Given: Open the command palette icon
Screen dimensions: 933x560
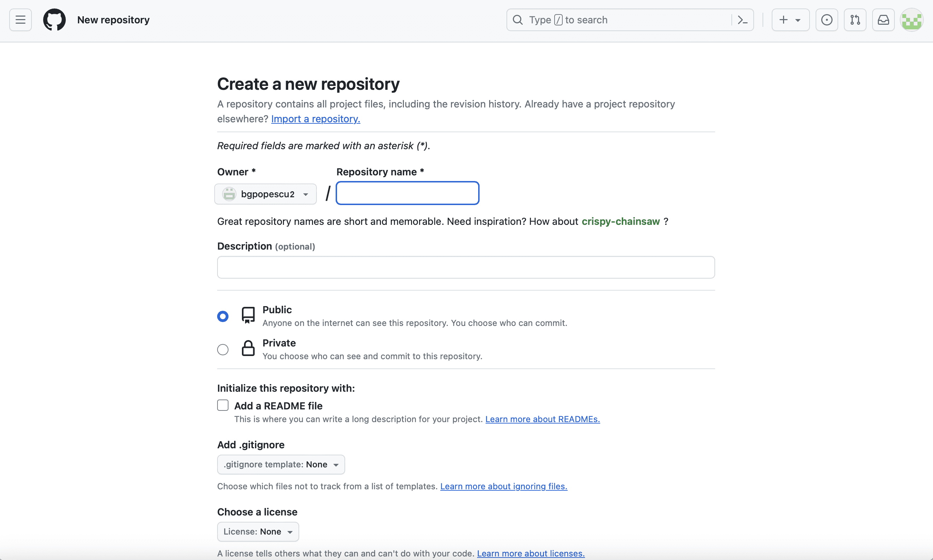Looking at the screenshot, I should (742, 20).
